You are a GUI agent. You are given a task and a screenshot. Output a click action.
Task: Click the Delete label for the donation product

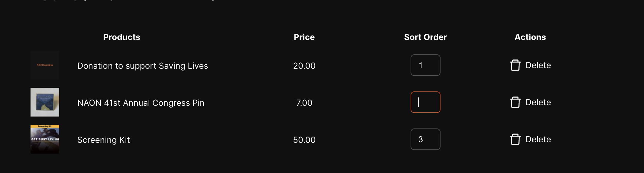[x=538, y=65]
